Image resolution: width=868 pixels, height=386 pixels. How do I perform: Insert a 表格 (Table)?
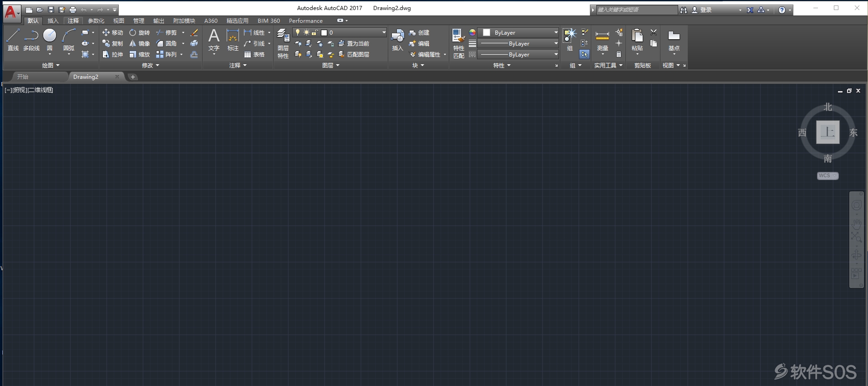click(x=254, y=54)
